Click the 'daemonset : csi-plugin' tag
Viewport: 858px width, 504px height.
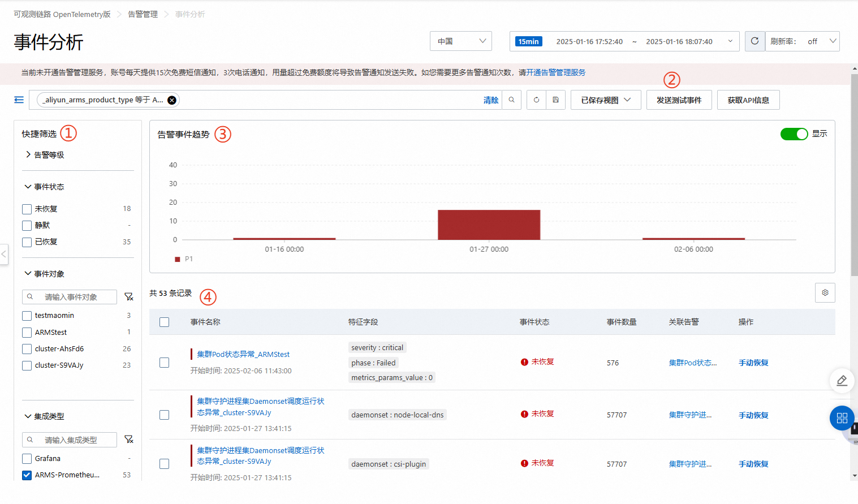[x=389, y=464]
